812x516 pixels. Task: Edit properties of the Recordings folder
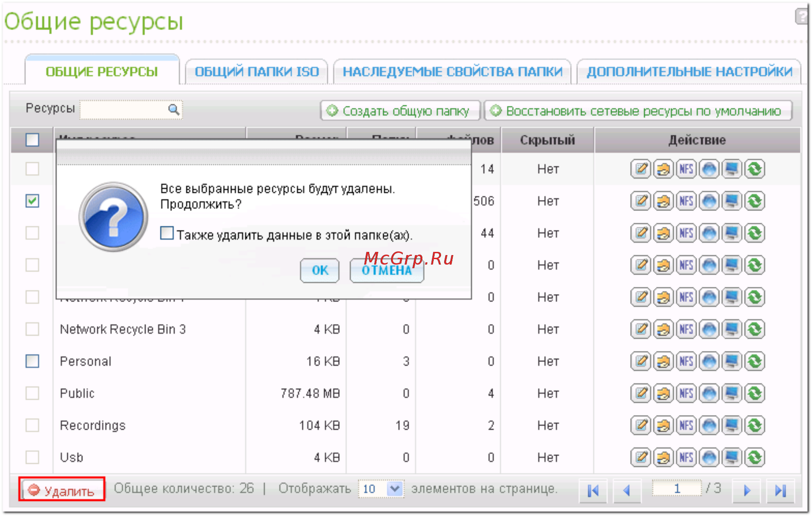click(x=641, y=426)
